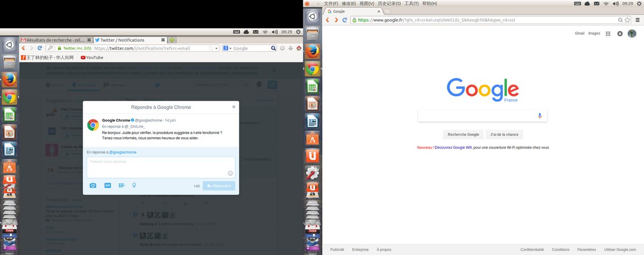Close the Répondre à Google Chrome dialog

(x=233, y=107)
